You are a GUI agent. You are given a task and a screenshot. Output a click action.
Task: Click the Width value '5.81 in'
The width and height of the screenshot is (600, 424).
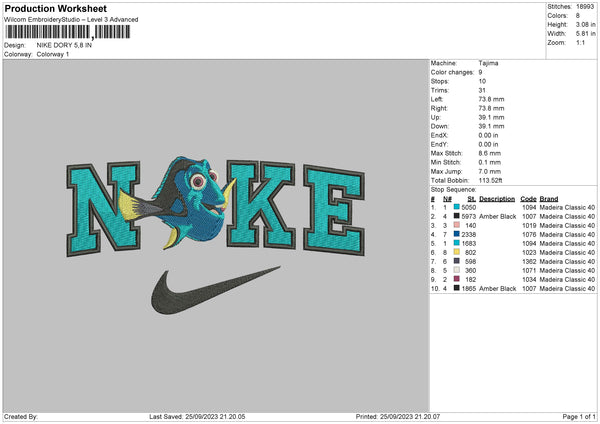pyautogui.click(x=585, y=34)
